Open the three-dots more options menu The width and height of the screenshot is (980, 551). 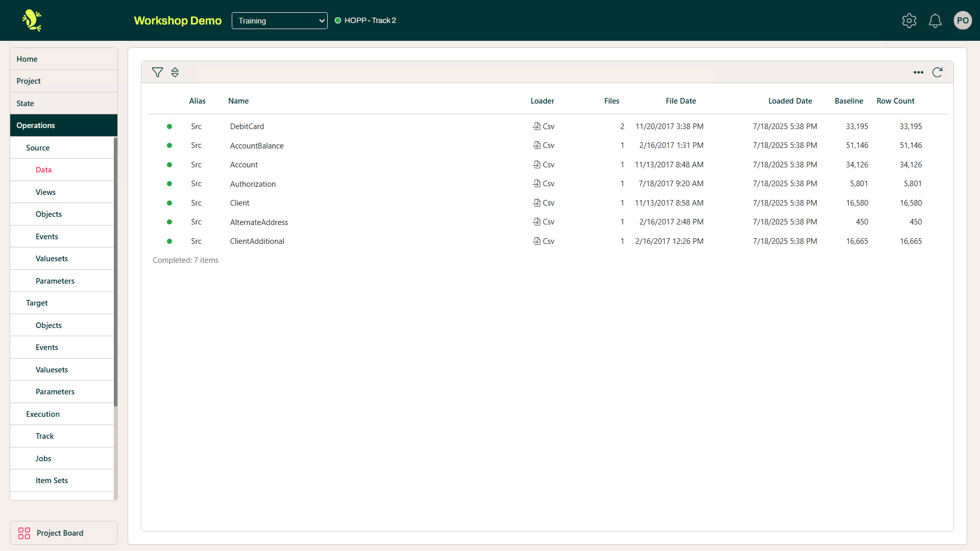pyautogui.click(x=918, y=72)
